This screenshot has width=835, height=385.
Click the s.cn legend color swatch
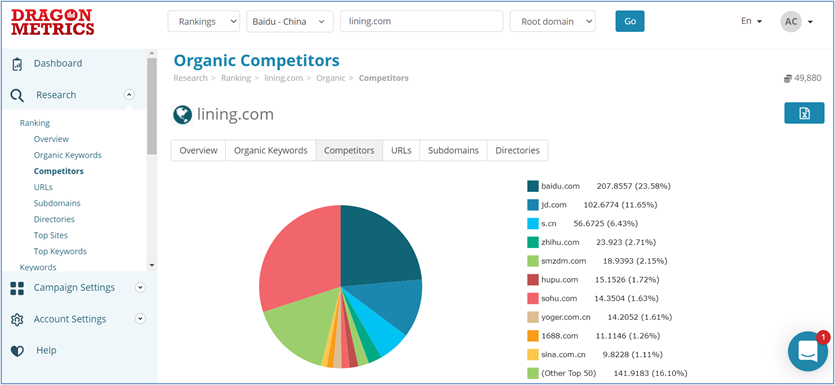(533, 223)
